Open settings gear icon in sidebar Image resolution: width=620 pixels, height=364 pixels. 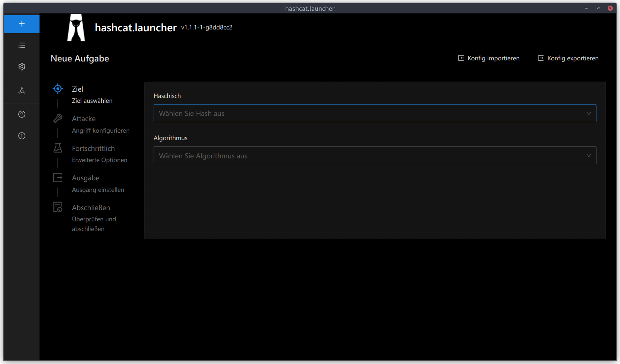point(22,67)
